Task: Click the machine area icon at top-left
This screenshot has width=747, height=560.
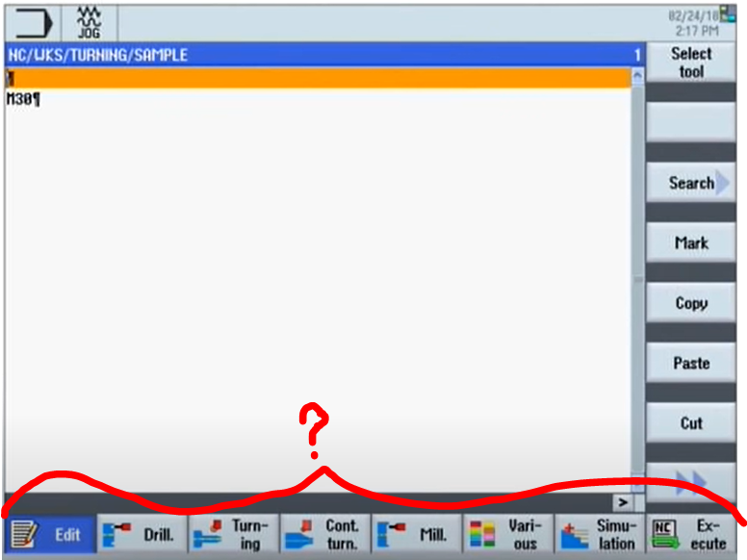Action: pyautogui.click(x=33, y=23)
